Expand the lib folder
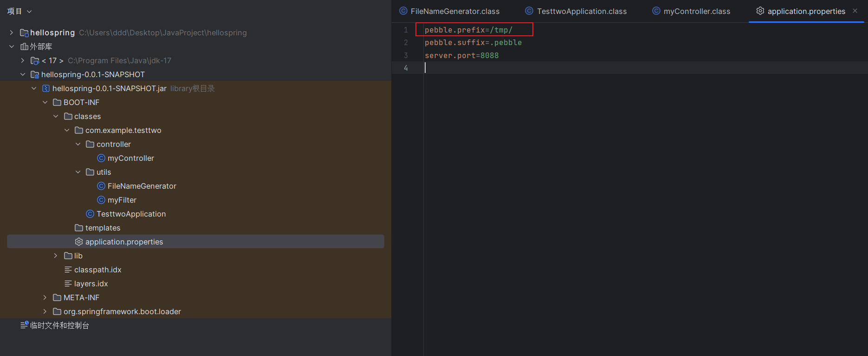 pos(56,256)
